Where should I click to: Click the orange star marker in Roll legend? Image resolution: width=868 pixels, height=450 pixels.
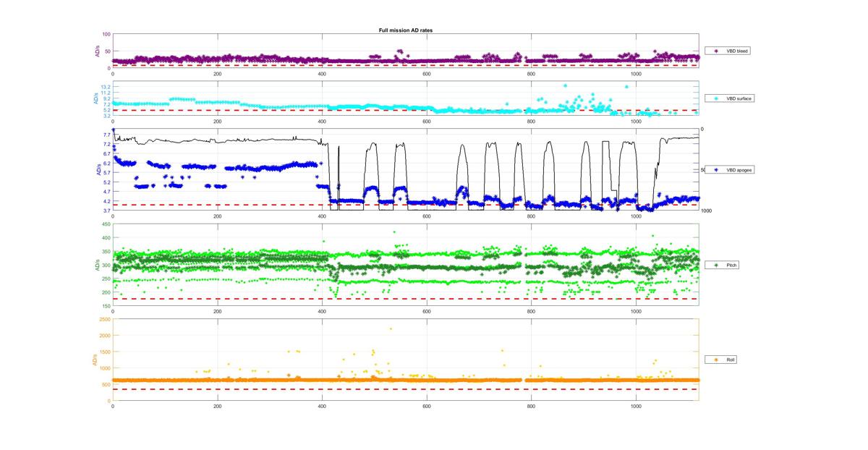tap(716, 360)
